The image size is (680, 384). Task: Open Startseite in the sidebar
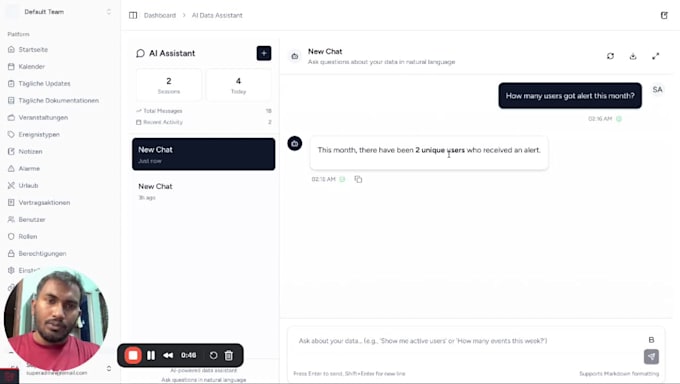pos(33,49)
